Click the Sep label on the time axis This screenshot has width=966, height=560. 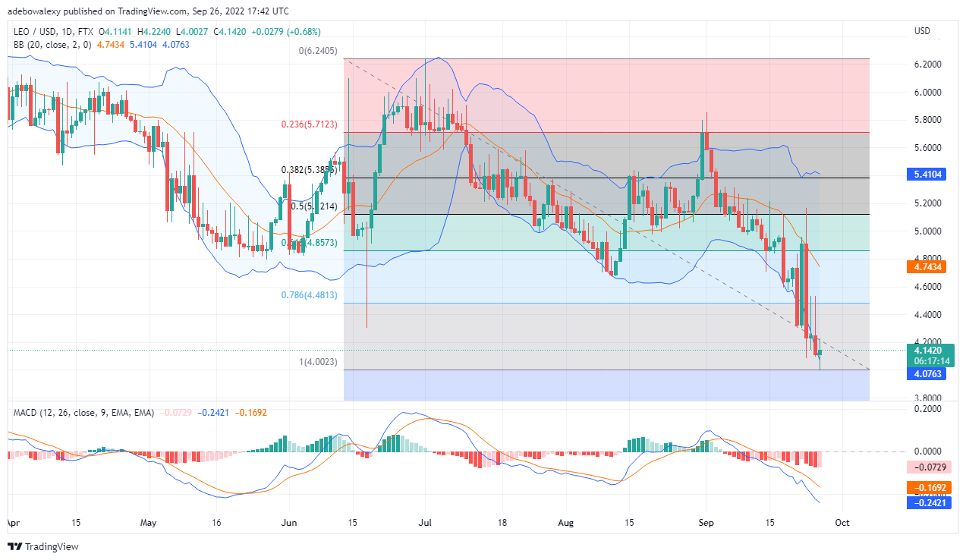click(706, 523)
